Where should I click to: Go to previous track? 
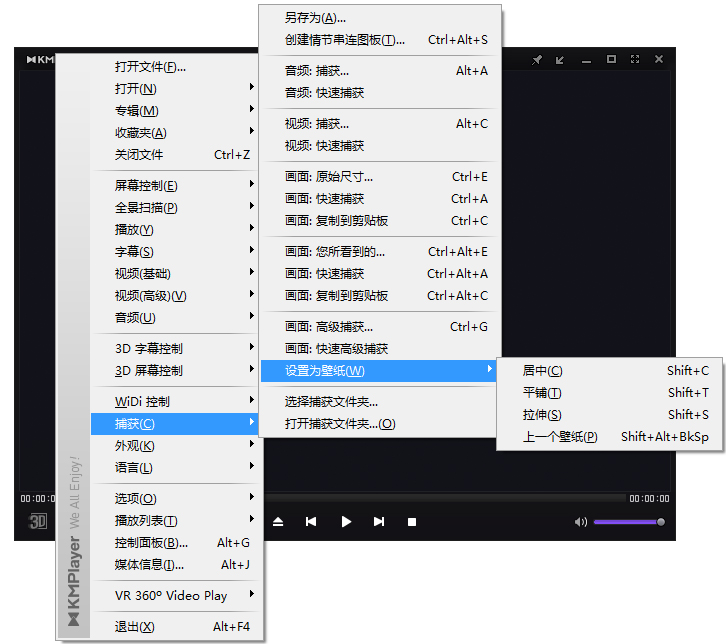coord(311,522)
